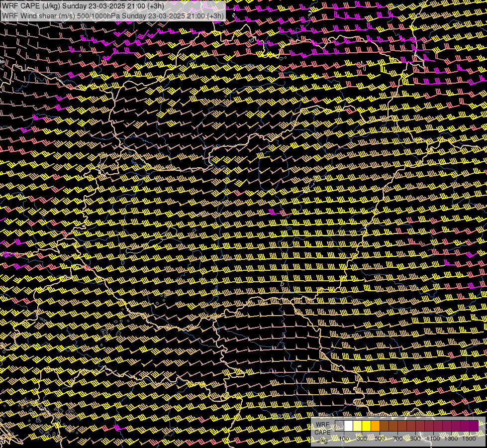
Task: Click the 1100 tick label in the legend
Action: [433, 439]
